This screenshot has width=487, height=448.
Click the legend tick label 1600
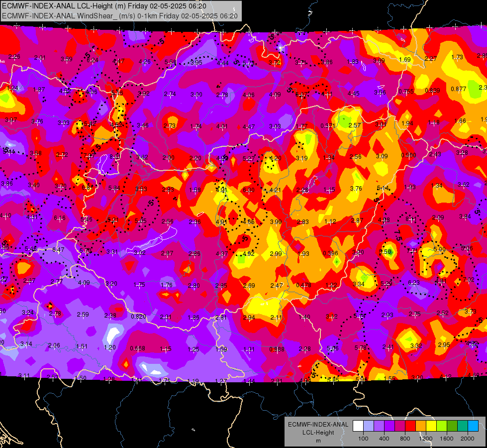pyautogui.click(x=447, y=439)
